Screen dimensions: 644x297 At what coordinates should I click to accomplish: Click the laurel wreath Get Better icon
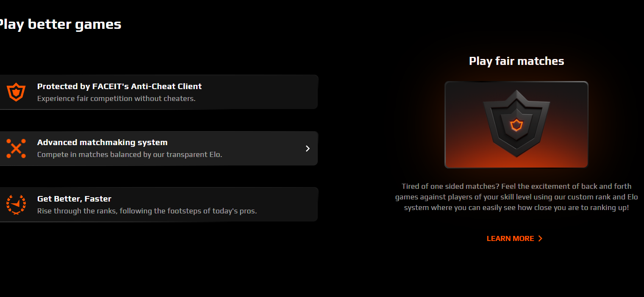16,205
